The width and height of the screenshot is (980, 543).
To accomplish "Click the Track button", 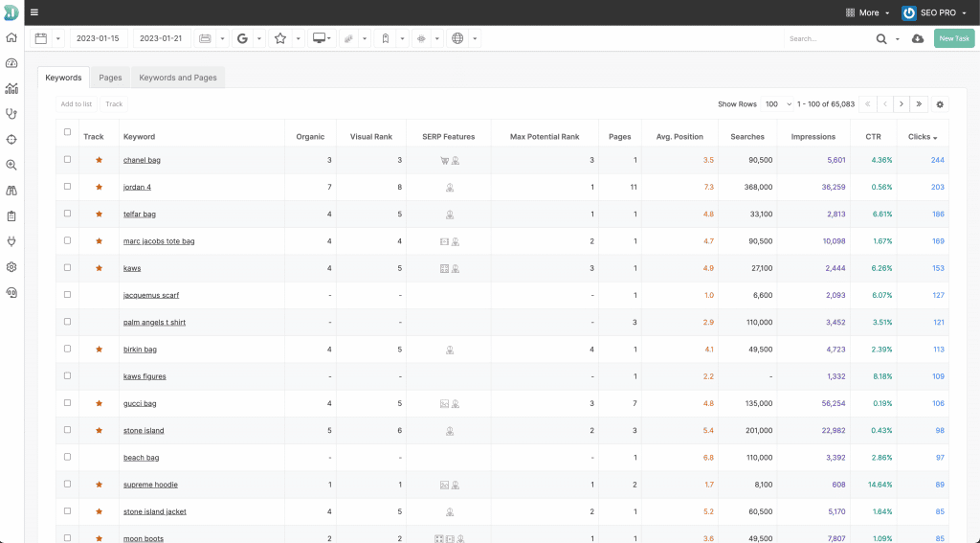I will (114, 104).
